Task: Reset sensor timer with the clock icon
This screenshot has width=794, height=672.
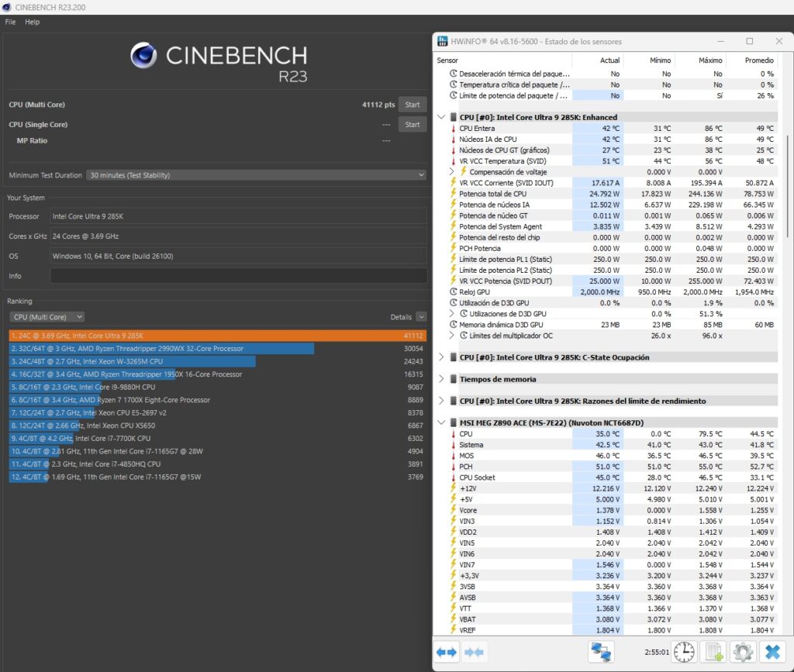Action: coord(684,652)
